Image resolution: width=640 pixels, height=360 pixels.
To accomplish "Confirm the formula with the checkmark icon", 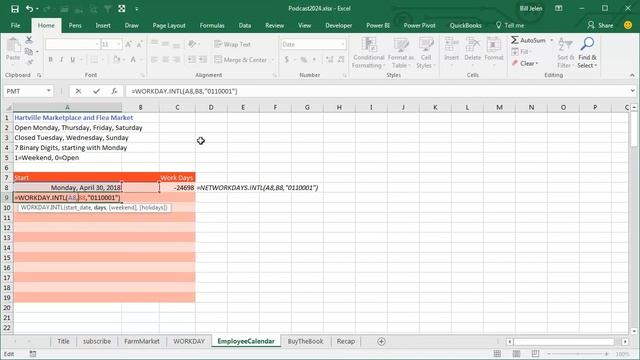I will coord(96,91).
